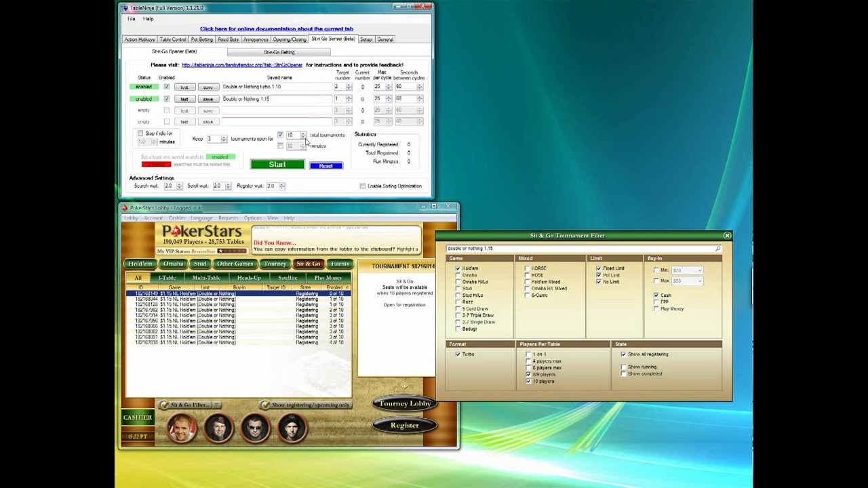Select tournament row 182168044 in the list
The width and height of the screenshot is (868, 488).
pos(237,299)
